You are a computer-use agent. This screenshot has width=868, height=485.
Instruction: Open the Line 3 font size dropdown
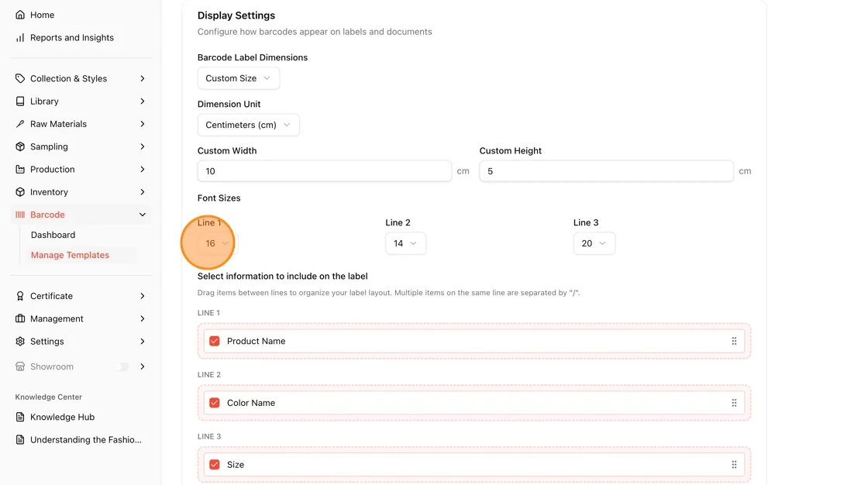(x=594, y=243)
